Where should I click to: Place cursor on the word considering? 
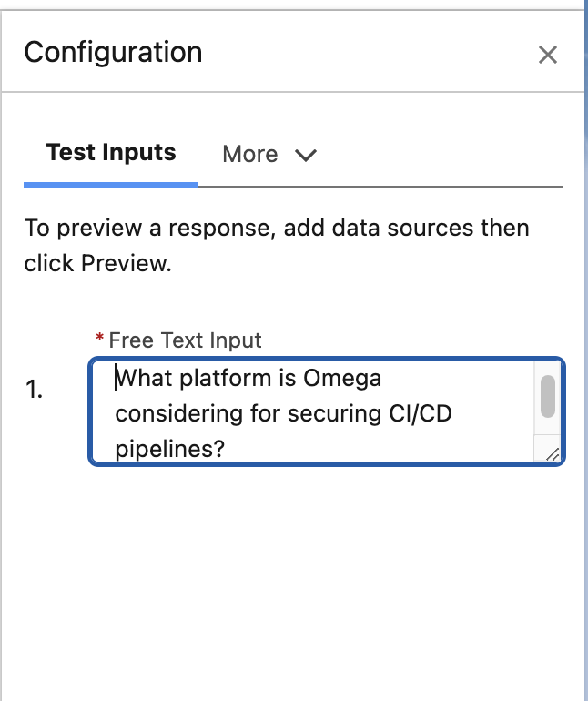click(170, 414)
